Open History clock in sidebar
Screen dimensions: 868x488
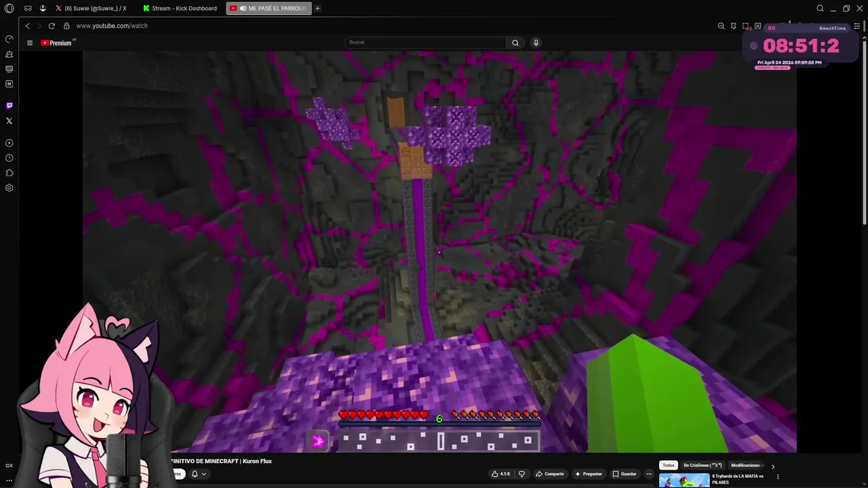coord(9,158)
